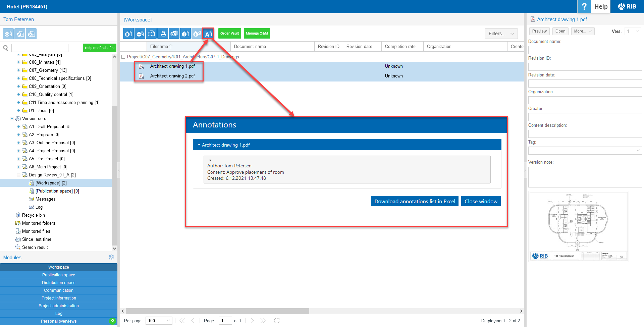Click the Close window button
Screen dimensions: 644x327
(x=481, y=201)
